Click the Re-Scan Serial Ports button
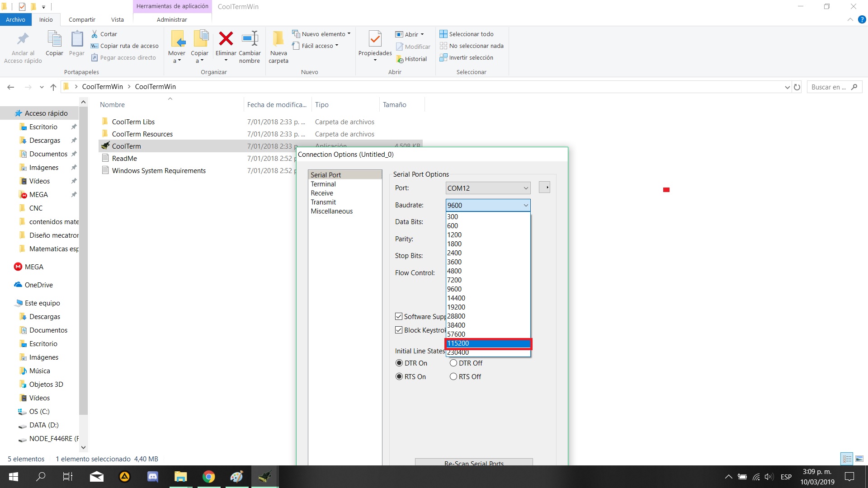The width and height of the screenshot is (868, 488). coord(473,462)
